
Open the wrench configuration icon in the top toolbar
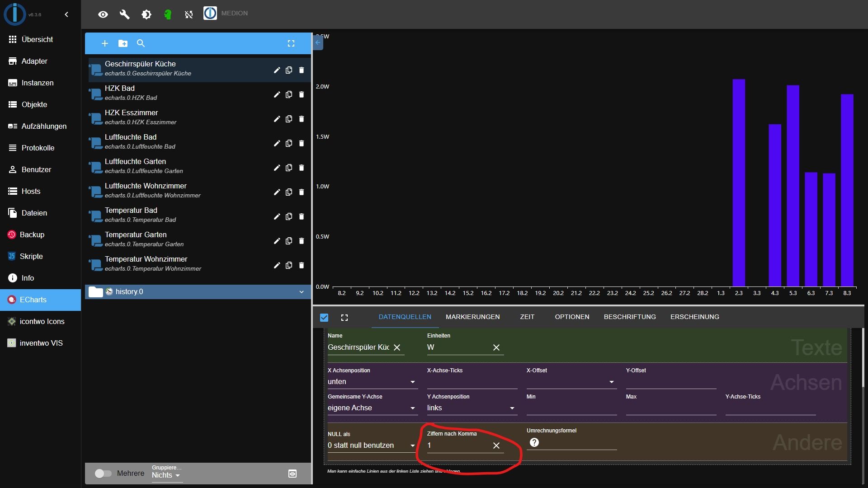124,14
